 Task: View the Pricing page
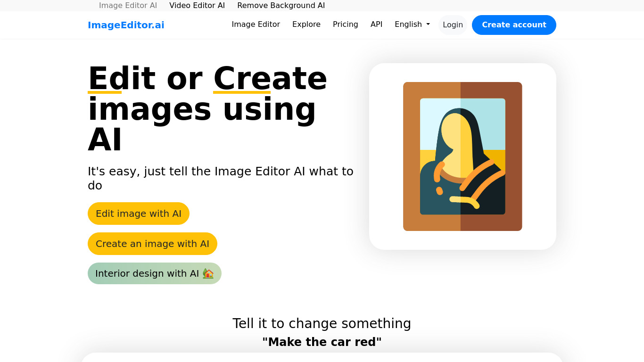click(346, 25)
